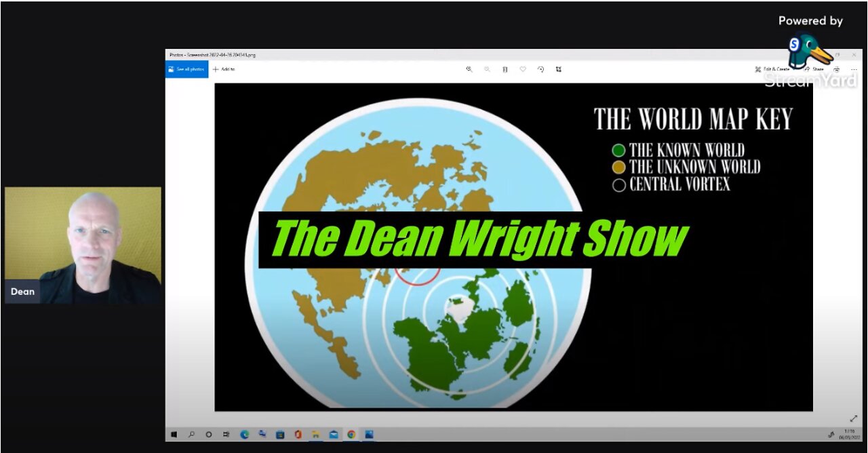Delete the photo with trash icon
Image resolution: width=868 pixels, height=453 pixels.
point(505,69)
